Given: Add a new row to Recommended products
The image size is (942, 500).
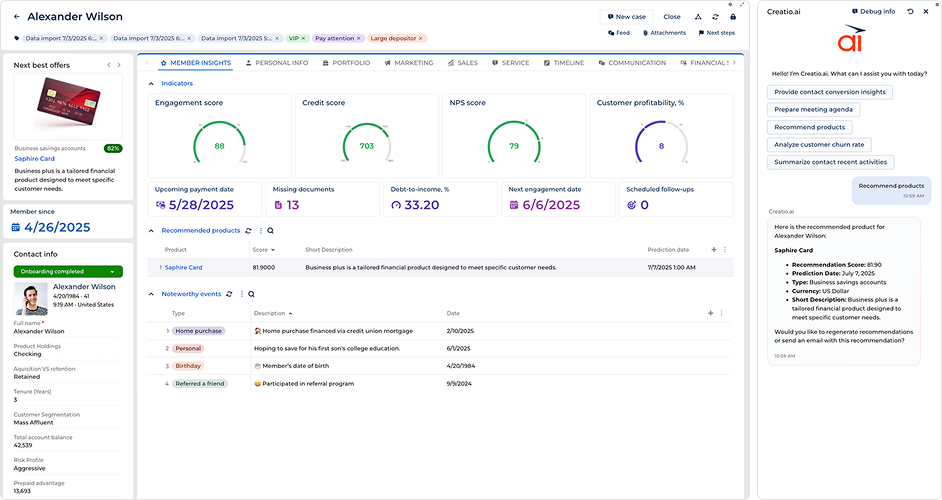Looking at the screenshot, I should [x=713, y=249].
